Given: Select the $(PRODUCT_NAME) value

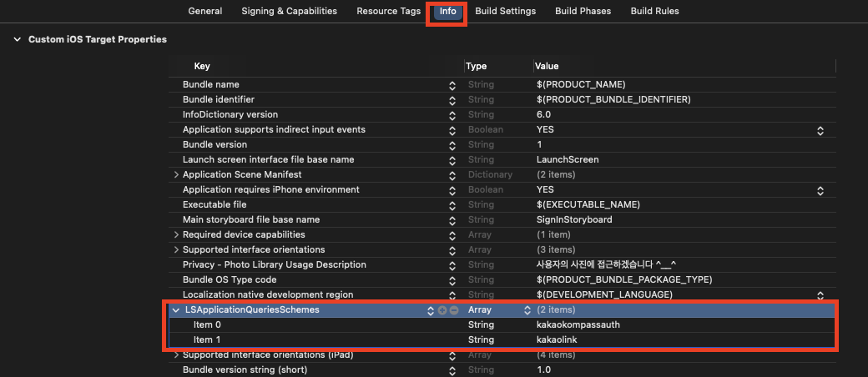Looking at the screenshot, I should pyautogui.click(x=581, y=85).
